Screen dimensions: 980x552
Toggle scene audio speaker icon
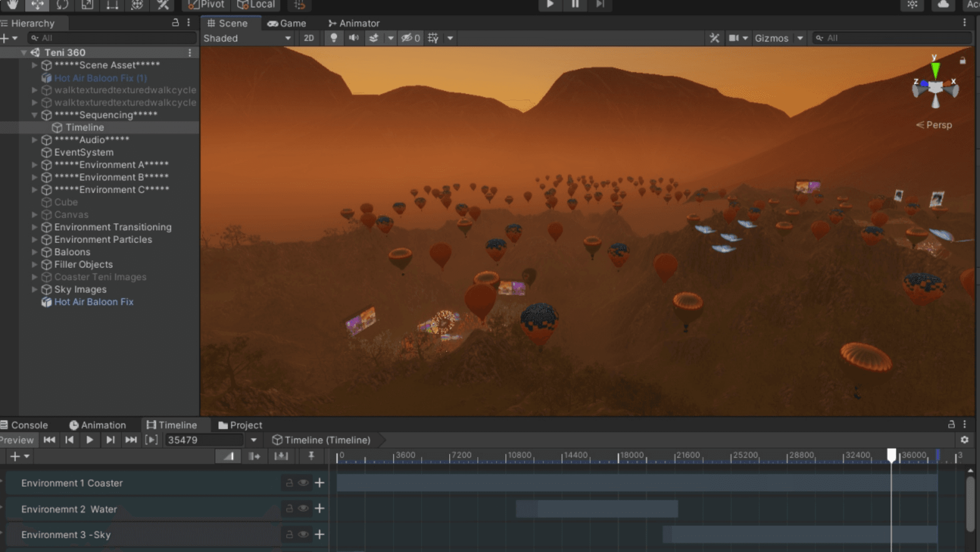coord(354,38)
